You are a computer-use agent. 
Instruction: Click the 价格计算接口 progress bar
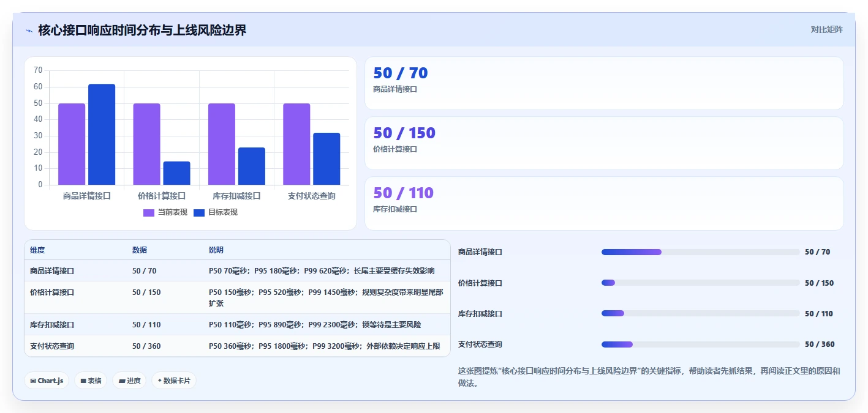coord(701,283)
